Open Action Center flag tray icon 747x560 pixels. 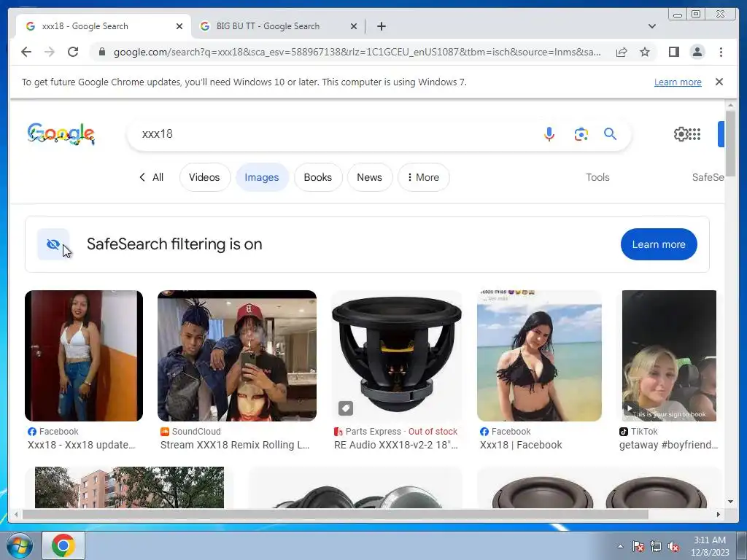[638, 546]
